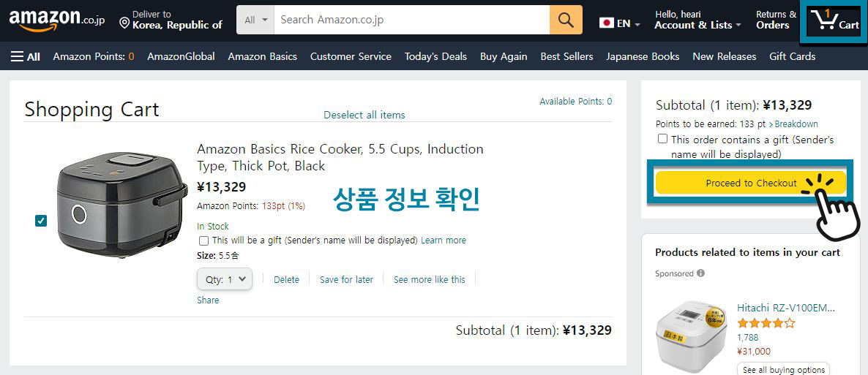This screenshot has width=868, height=375.
Task: Check the 'This will be a gift' checkbox
Action: pyautogui.click(x=203, y=240)
